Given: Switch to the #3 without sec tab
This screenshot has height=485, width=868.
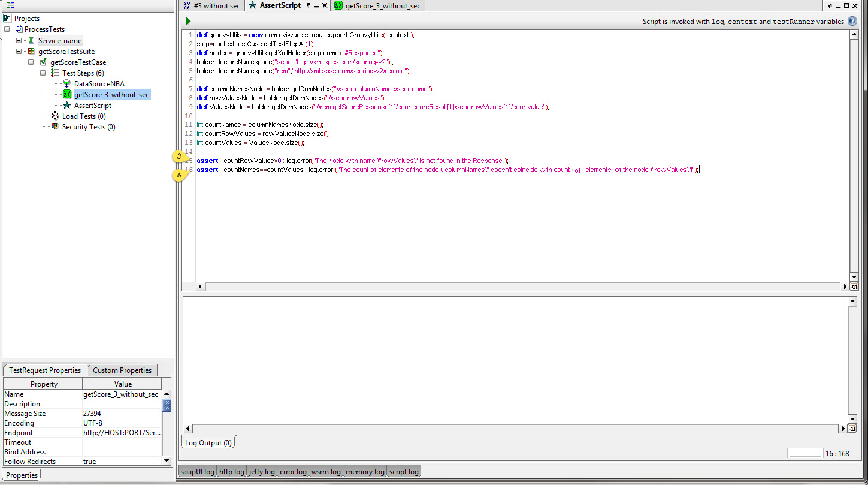Looking at the screenshot, I should 216,5.
